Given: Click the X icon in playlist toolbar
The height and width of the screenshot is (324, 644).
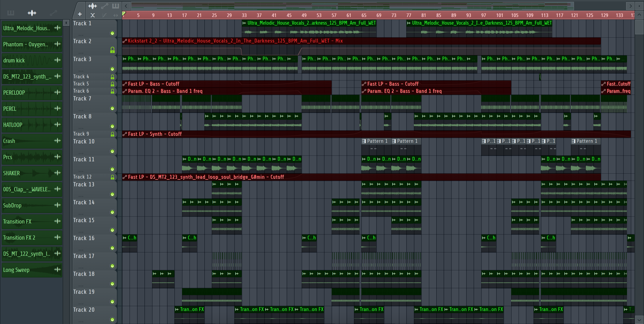Looking at the screenshot, I should (x=93, y=15).
